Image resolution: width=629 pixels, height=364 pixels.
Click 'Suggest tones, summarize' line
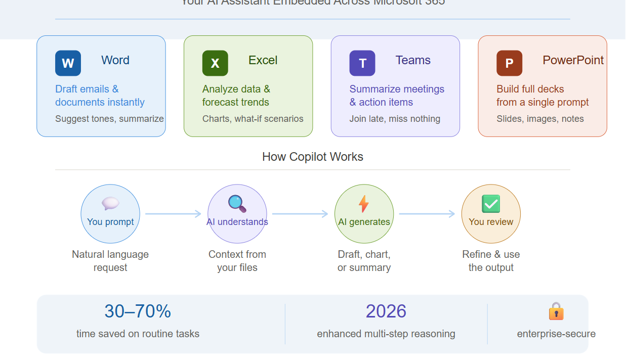109,119
